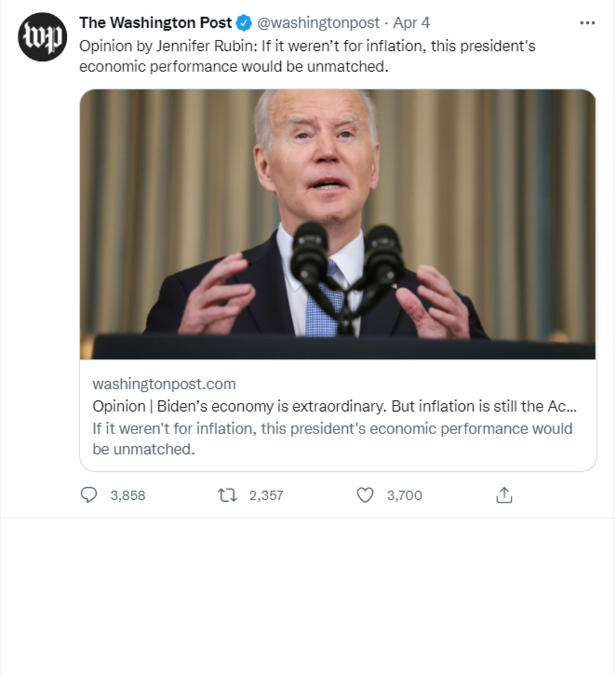The width and height of the screenshot is (616, 676).
Task: Click the Washington Post profile avatar
Action: point(42,37)
